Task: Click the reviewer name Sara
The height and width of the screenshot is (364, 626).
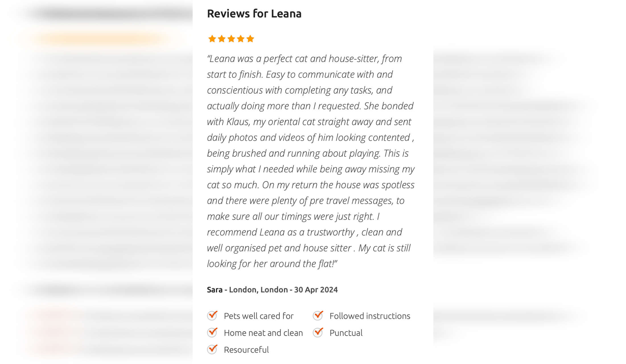Action: pyautogui.click(x=215, y=289)
